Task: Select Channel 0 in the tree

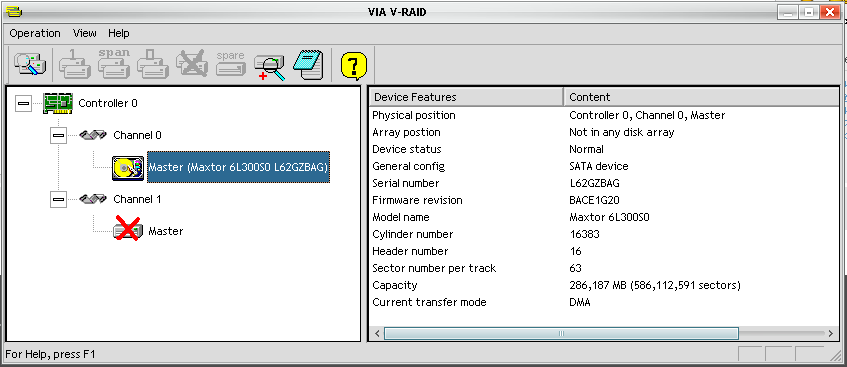Action: point(137,135)
